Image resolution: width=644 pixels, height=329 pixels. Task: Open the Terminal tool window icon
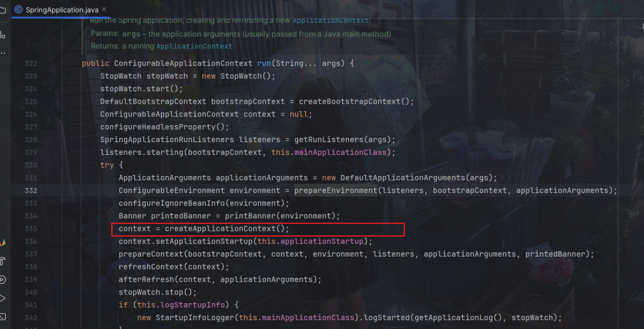click(x=3, y=316)
